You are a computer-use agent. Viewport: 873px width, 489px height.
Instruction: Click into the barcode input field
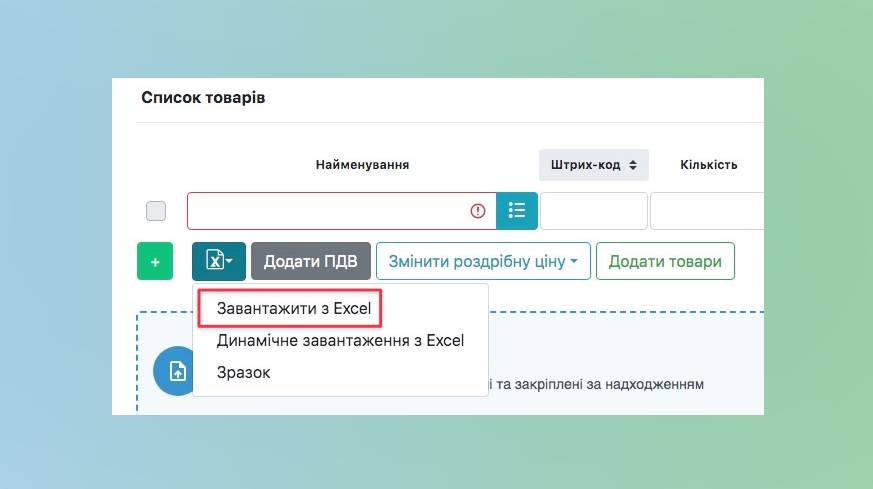pyautogui.click(x=593, y=211)
